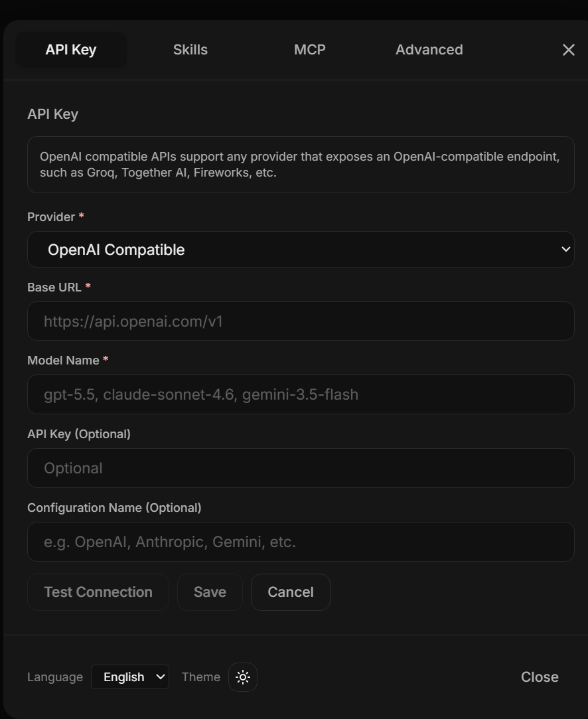Cancel the API key form
The height and width of the screenshot is (719, 588).
[x=291, y=592]
